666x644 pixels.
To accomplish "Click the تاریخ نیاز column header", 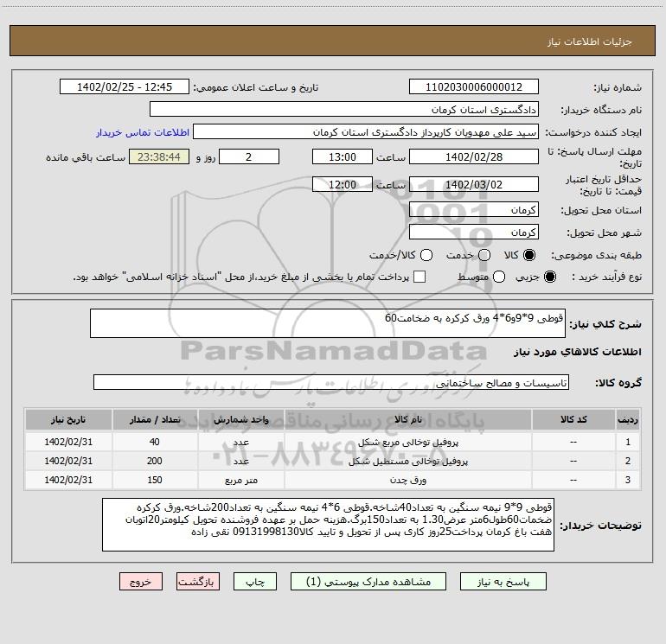I will pos(68,419).
